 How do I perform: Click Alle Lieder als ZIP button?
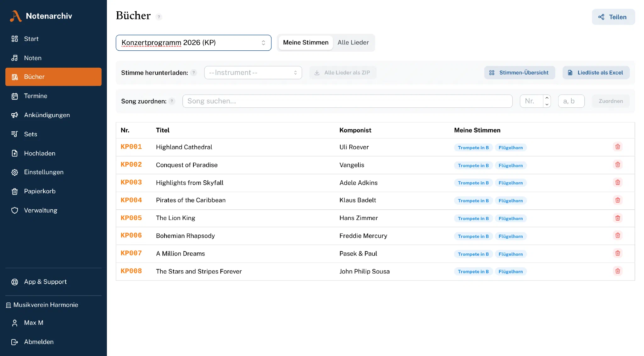(x=343, y=73)
